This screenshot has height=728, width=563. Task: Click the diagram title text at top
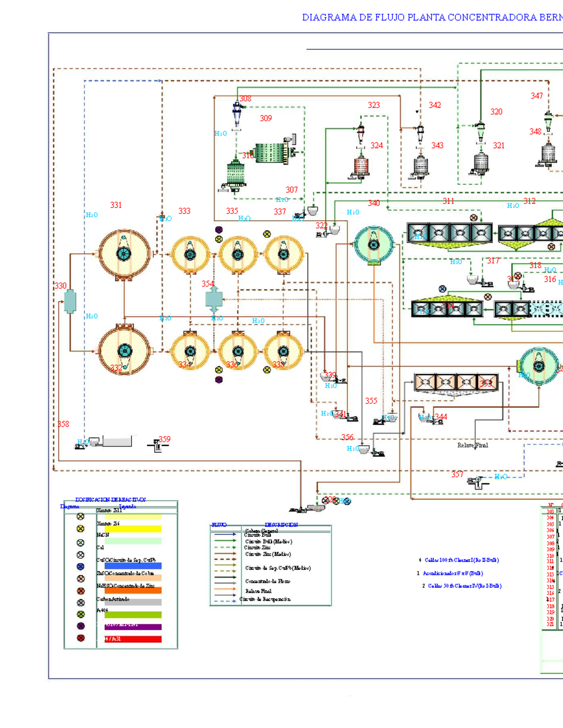point(432,17)
